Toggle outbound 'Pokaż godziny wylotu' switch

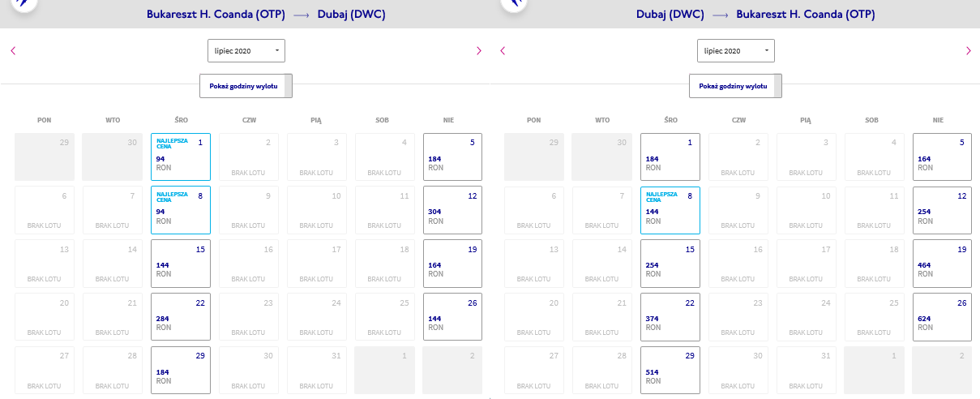click(x=246, y=85)
